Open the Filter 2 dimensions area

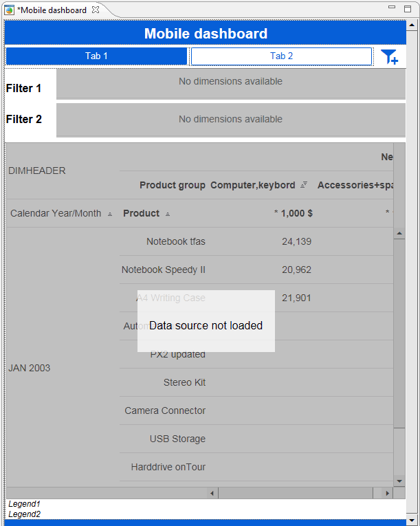click(230, 120)
